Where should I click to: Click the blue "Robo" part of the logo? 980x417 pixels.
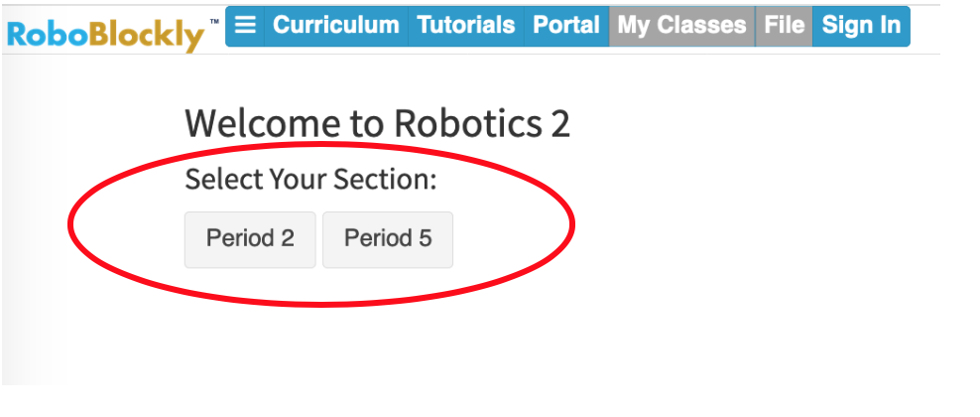pos(48,35)
